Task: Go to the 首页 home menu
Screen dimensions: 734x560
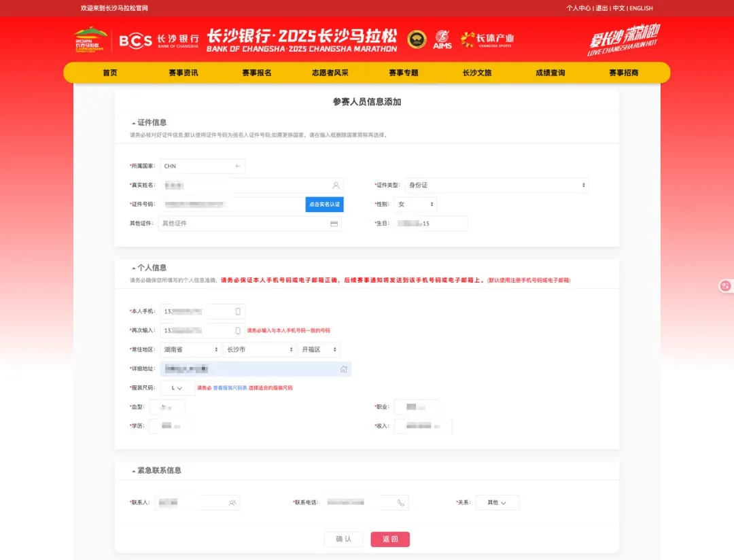Action: point(110,73)
